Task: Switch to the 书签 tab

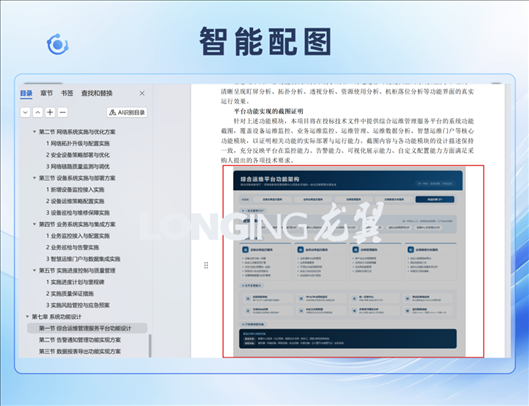Action: point(67,93)
